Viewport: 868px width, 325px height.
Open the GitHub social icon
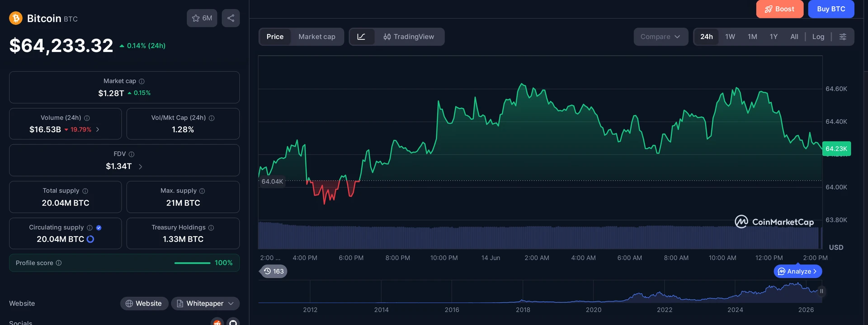click(233, 322)
